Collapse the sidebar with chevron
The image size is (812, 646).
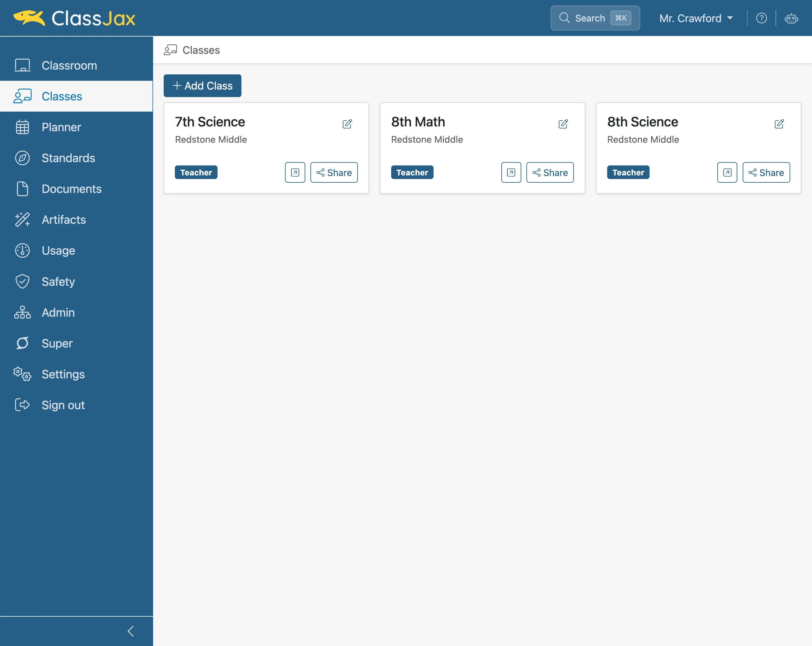(x=131, y=631)
